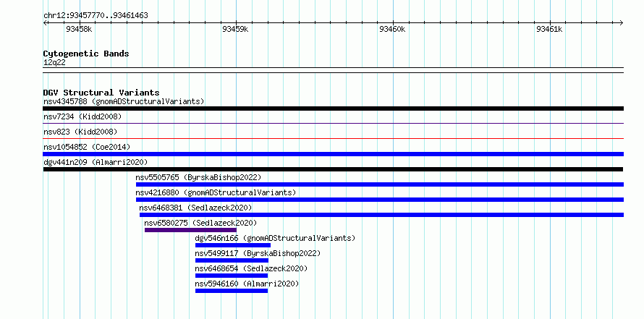Click the DGV Structural Variants track title
This screenshot has height=319, width=644.
click(x=101, y=93)
